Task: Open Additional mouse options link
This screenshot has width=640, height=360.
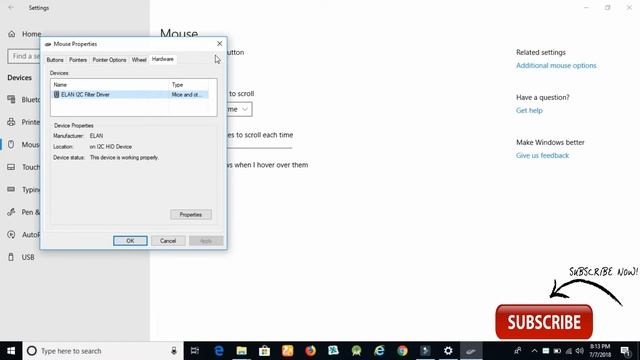Action: click(x=556, y=65)
